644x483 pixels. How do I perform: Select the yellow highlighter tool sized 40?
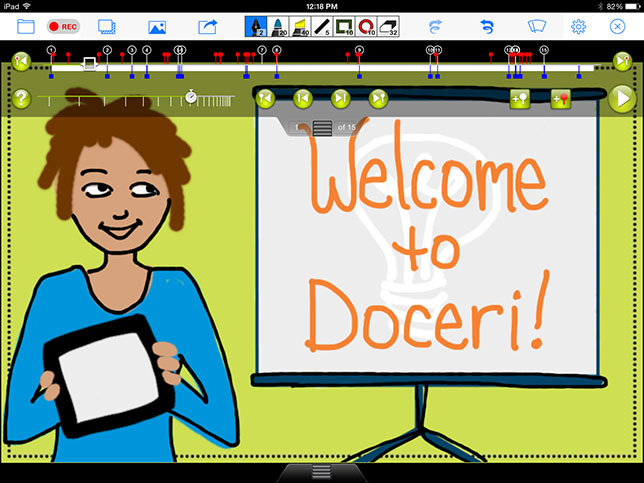[300, 27]
